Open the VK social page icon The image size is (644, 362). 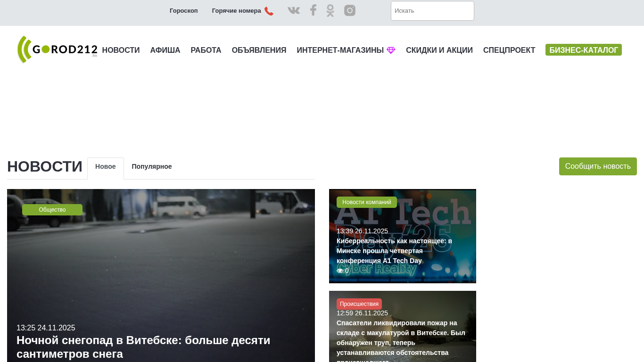pyautogui.click(x=294, y=10)
